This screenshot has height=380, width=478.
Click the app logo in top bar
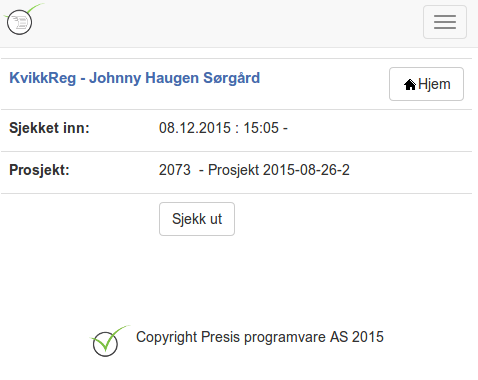click(x=23, y=19)
